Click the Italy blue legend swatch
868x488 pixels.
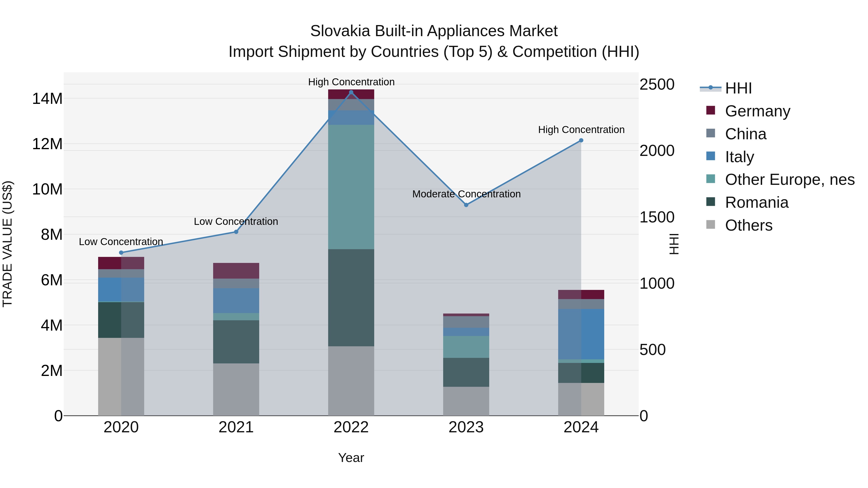click(711, 156)
